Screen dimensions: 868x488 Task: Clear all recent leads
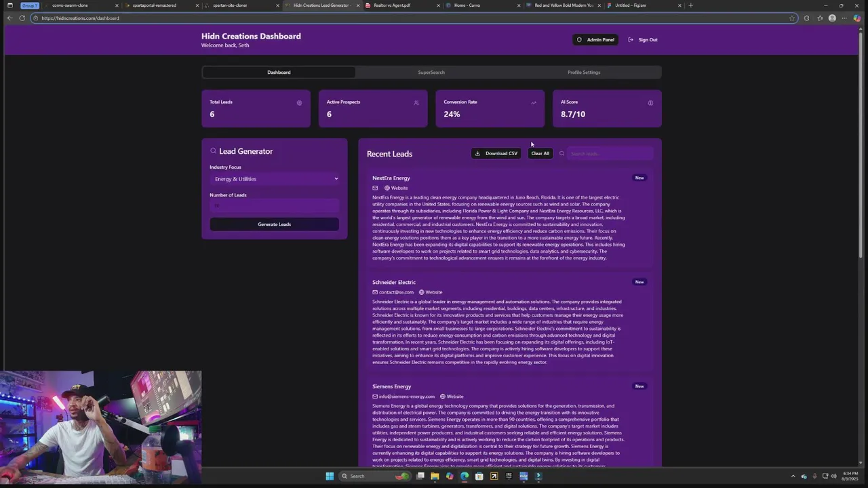pyautogui.click(x=540, y=153)
